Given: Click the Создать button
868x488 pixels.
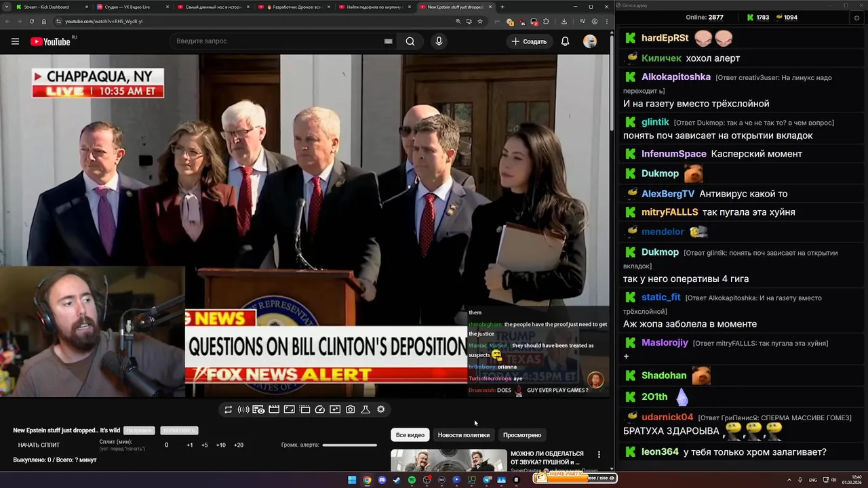Looking at the screenshot, I should [x=529, y=41].
